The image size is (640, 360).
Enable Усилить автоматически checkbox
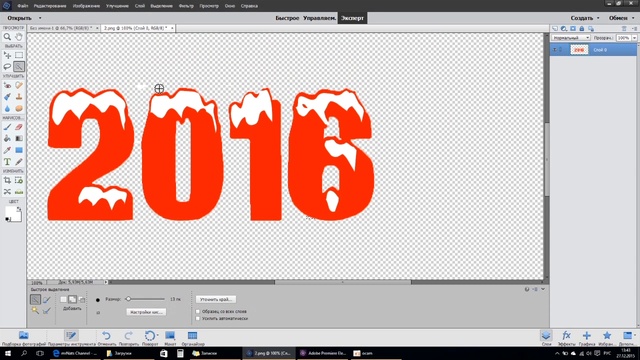pos(198,318)
